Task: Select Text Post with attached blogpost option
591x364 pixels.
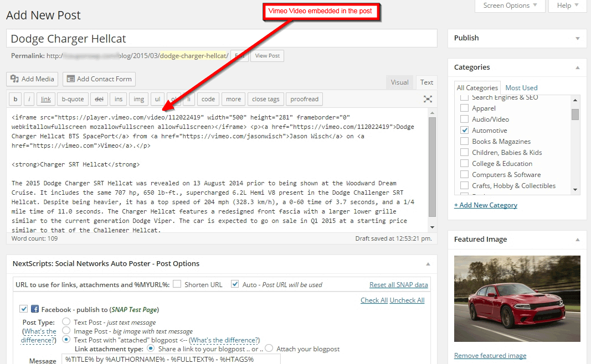Action: 66,340
